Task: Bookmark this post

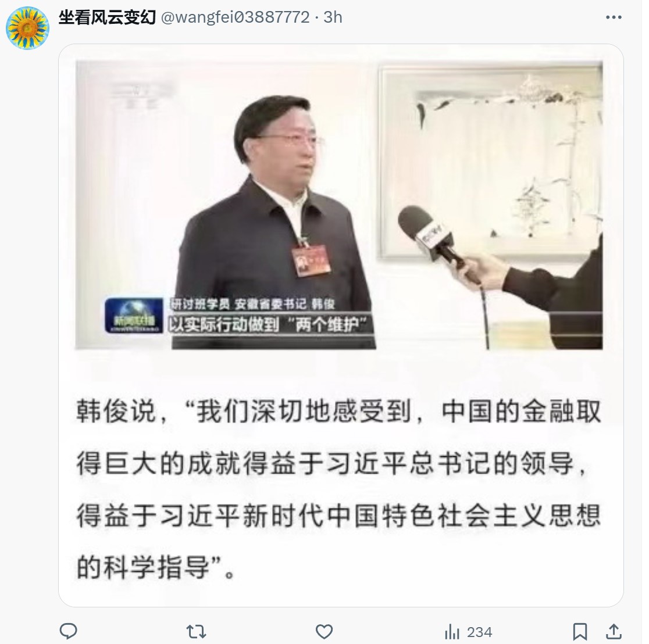Action: [580, 632]
